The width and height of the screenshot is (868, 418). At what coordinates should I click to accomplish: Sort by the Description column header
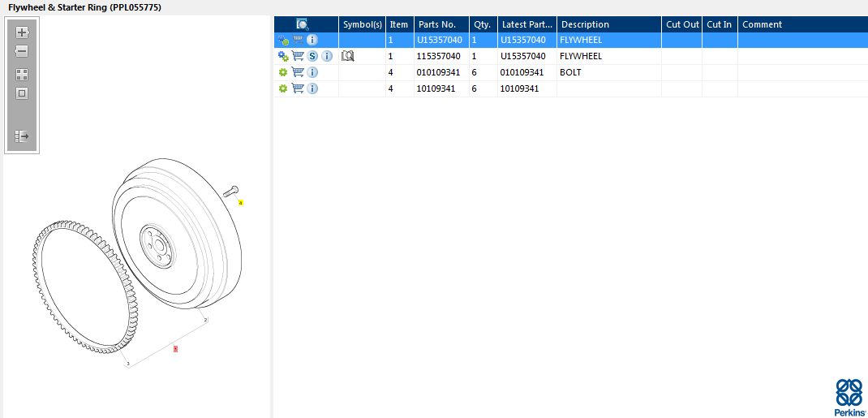[609, 24]
